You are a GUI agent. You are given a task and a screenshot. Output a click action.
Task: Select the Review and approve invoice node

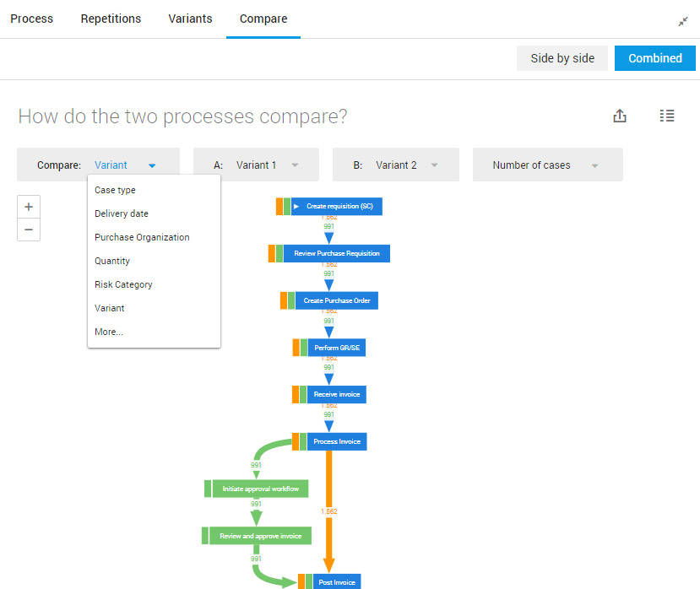(x=260, y=536)
